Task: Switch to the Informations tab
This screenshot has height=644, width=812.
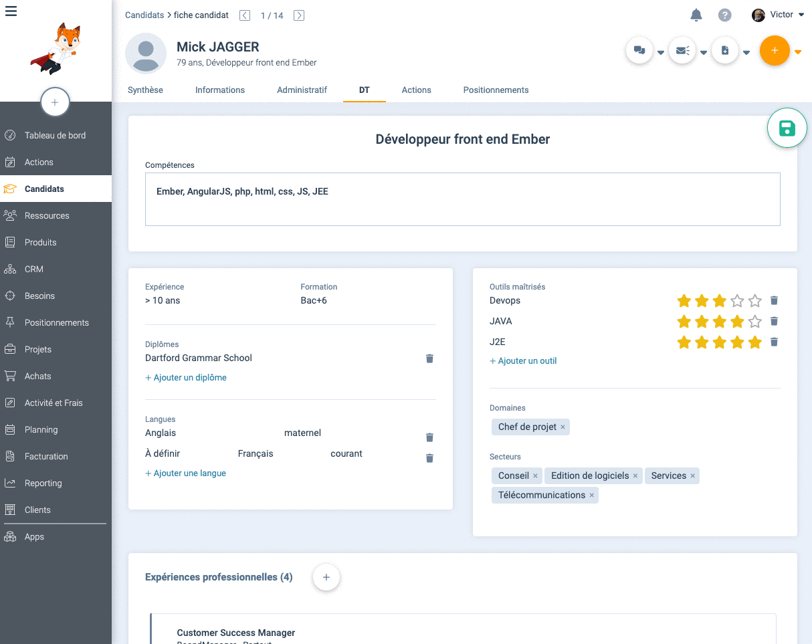Action: click(x=220, y=90)
